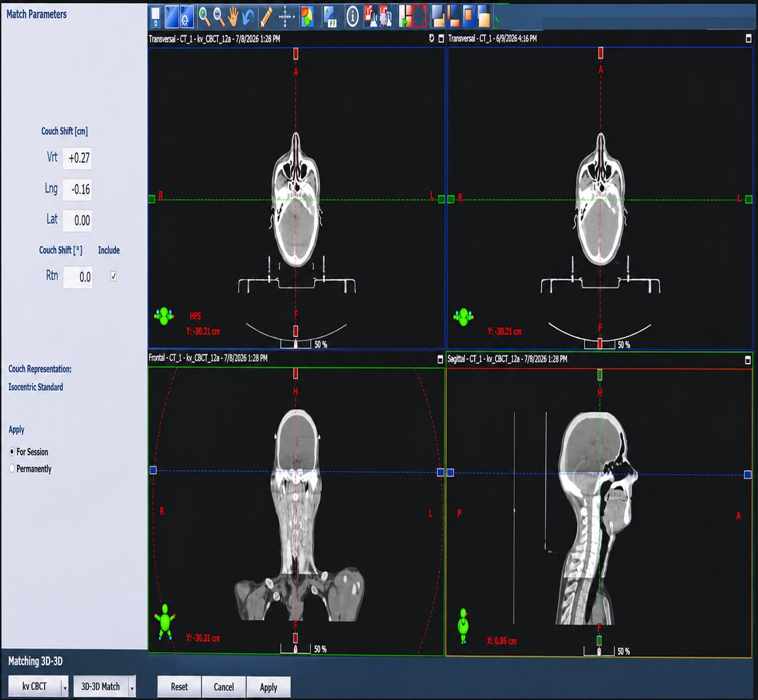Click the 'X: 0.86 cm' readout in Sagittal view
758x700 pixels.
(x=502, y=641)
